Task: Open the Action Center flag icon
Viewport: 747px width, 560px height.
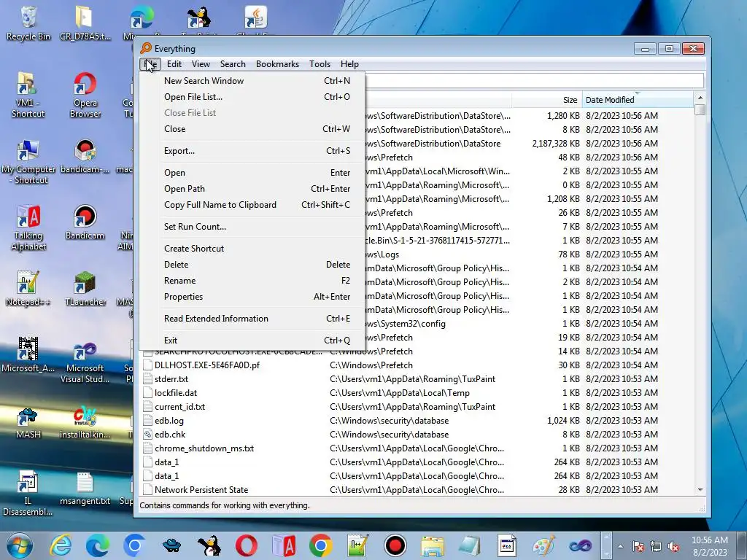Action: point(638,547)
